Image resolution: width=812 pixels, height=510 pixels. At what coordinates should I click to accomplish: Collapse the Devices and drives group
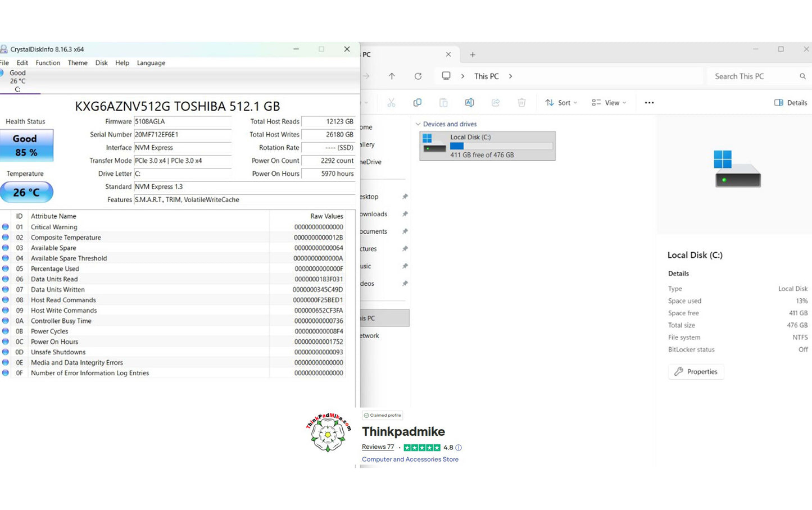tap(418, 124)
